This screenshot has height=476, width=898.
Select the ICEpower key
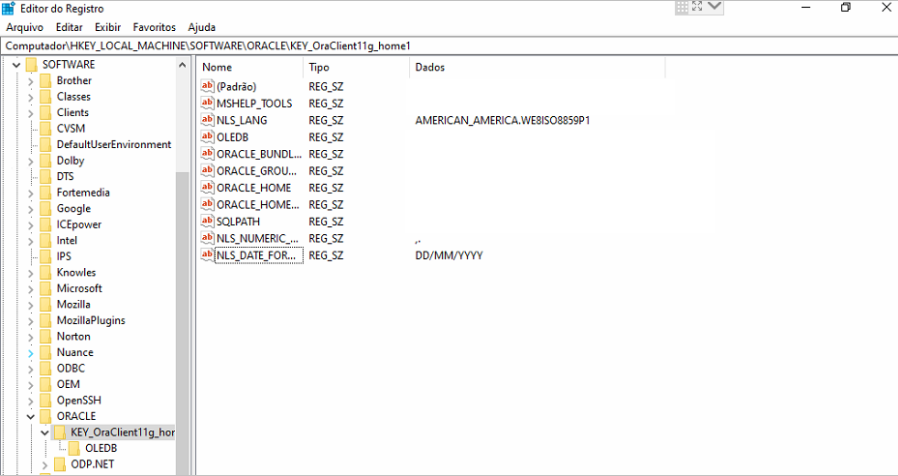point(79,225)
